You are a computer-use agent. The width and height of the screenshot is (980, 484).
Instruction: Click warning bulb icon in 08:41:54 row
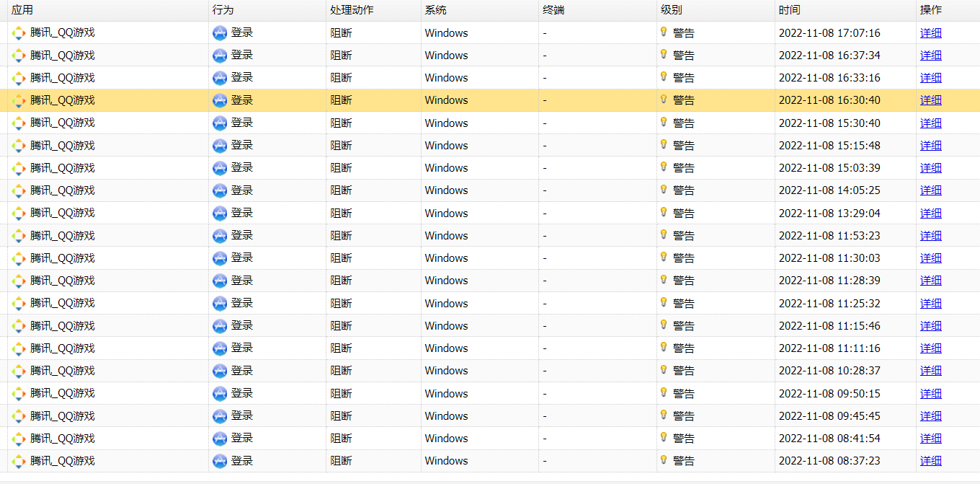[664, 437]
